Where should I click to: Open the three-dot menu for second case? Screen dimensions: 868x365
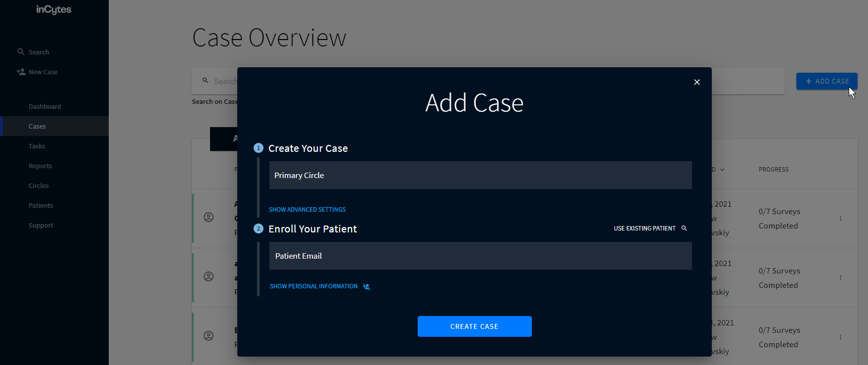840,278
